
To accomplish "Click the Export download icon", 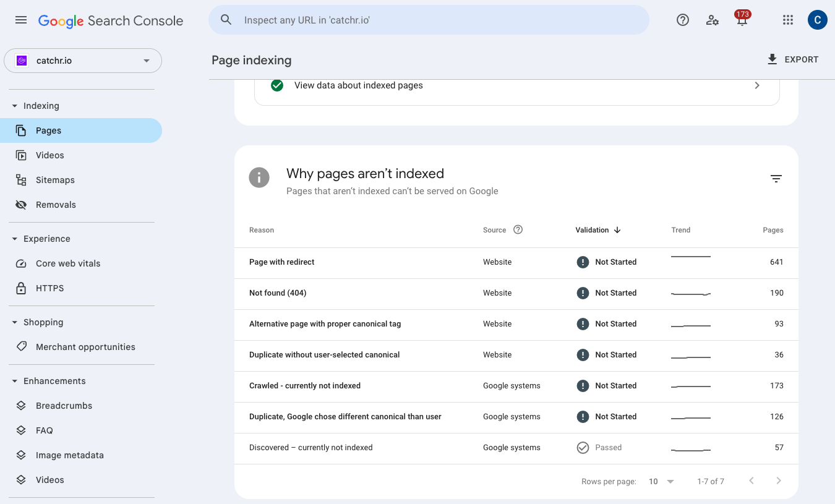I will coord(772,59).
